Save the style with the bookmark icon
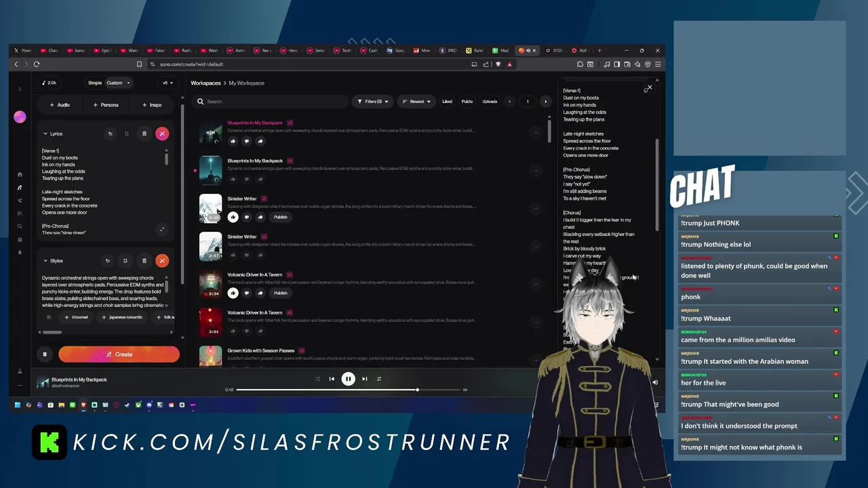The height and width of the screenshot is (488, 868). 125,260
